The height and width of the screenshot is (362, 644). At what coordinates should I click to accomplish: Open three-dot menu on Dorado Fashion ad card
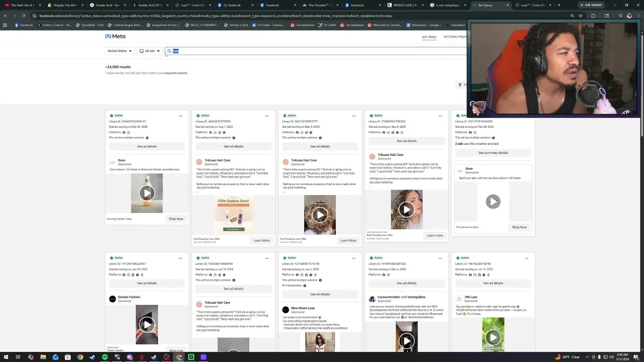(x=180, y=258)
